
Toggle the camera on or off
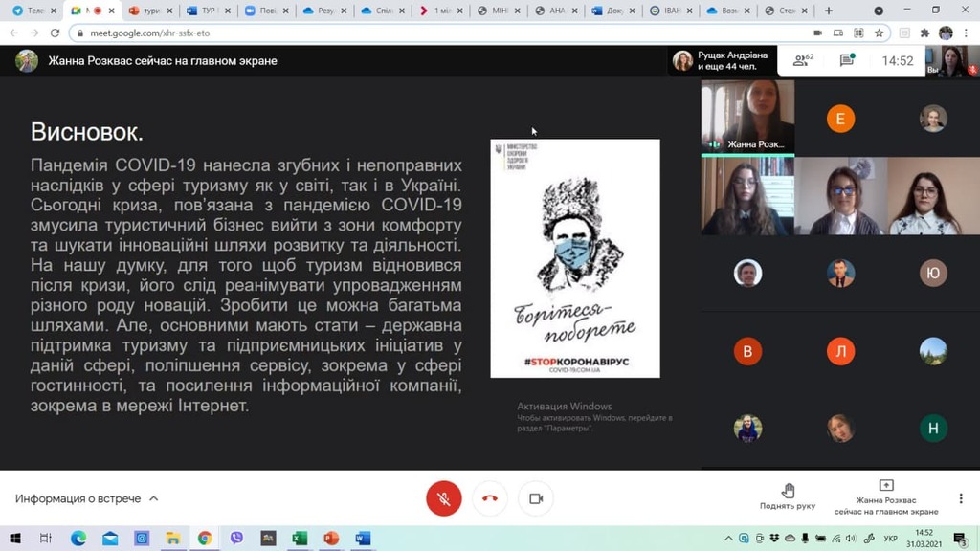536,498
